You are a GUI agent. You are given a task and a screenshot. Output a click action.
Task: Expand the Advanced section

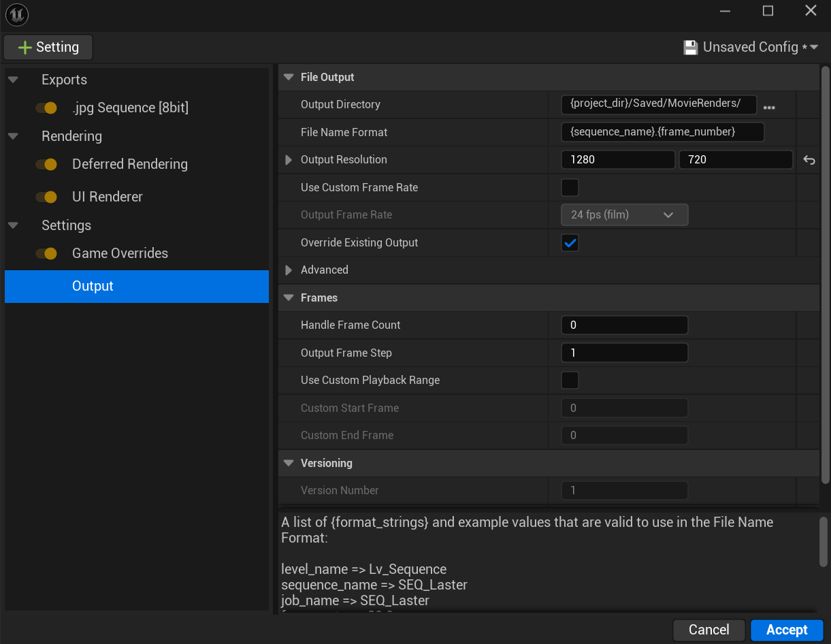click(289, 270)
